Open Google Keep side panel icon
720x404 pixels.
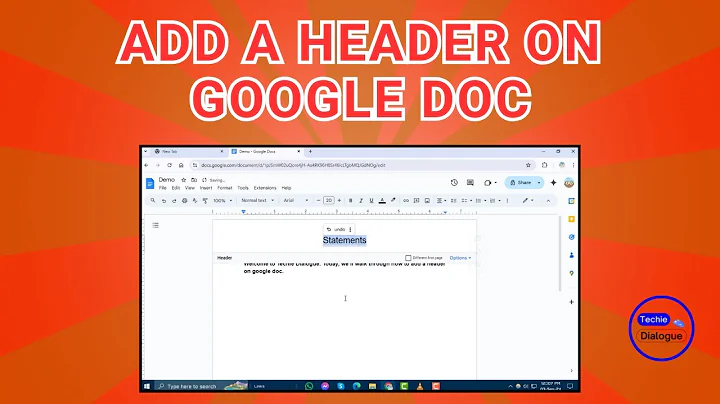(571, 219)
